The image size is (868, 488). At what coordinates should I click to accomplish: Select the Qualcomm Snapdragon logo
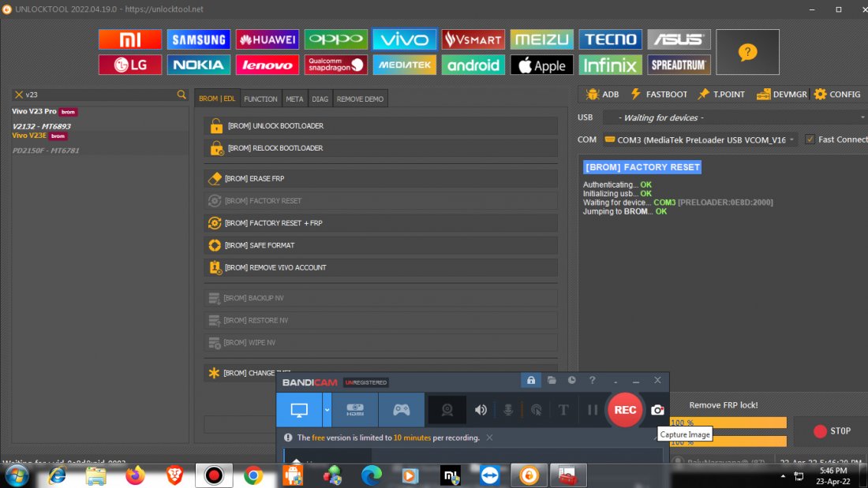(336, 65)
